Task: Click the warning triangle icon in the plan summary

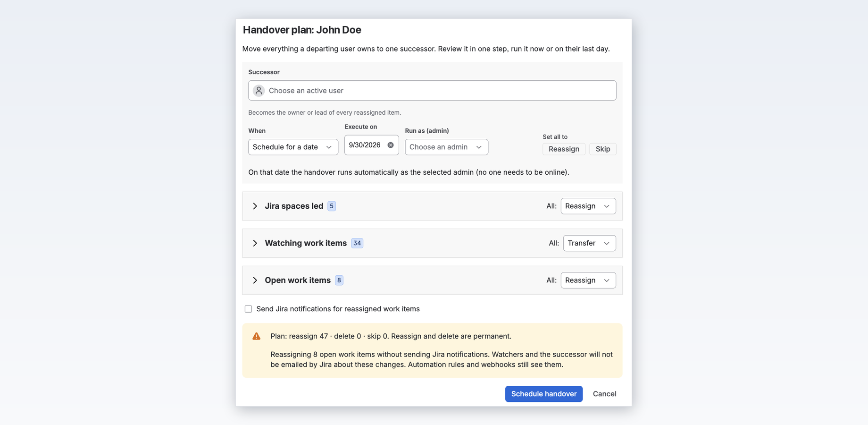Action: click(x=256, y=336)
